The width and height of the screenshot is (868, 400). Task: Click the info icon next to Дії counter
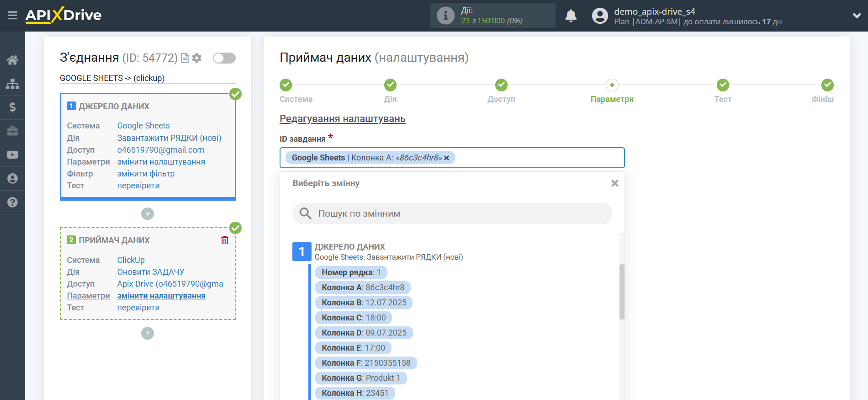[445, 16]
